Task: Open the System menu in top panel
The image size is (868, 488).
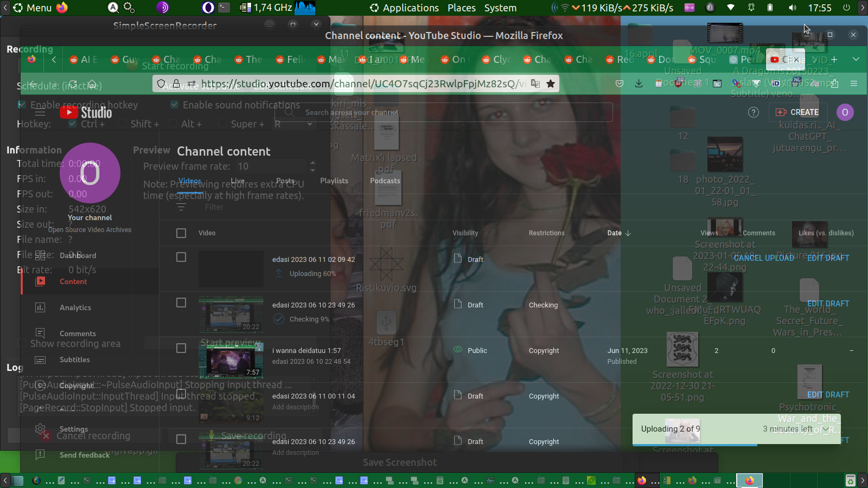Action: click(500, 8)
